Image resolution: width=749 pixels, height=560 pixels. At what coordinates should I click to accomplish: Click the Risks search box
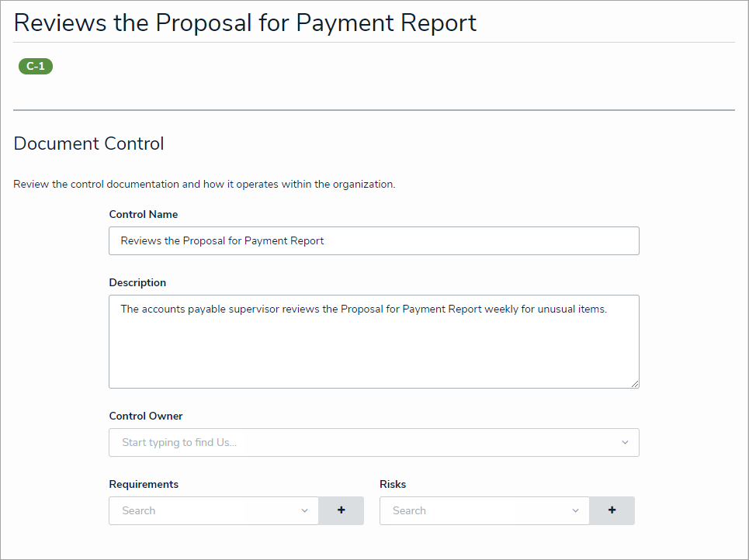tap(473, 510)
